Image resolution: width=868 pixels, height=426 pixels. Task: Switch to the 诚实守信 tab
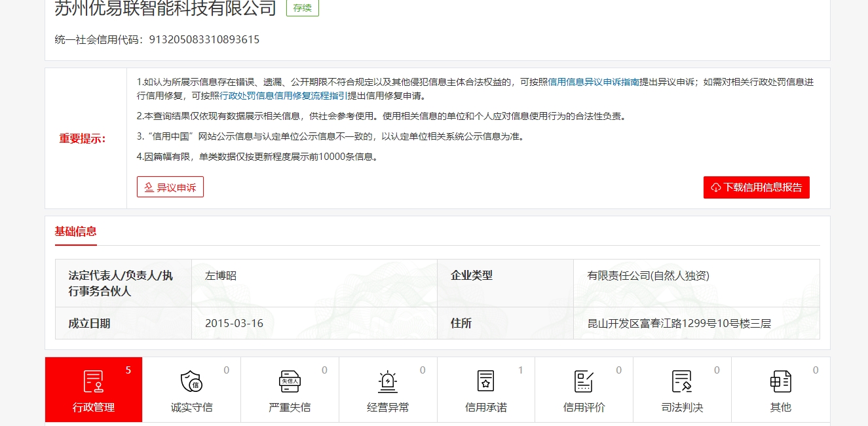(x=191, y=389)
